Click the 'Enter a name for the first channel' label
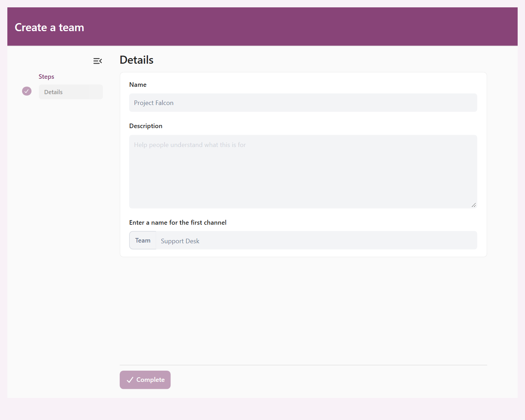The image size is (525, 420). pyautogui.click(x=178, y=223)
